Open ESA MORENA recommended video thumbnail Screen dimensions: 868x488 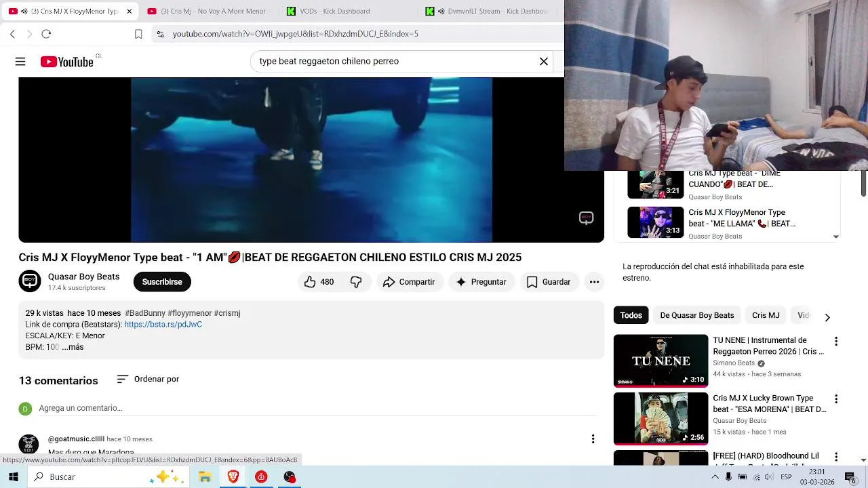660,419
